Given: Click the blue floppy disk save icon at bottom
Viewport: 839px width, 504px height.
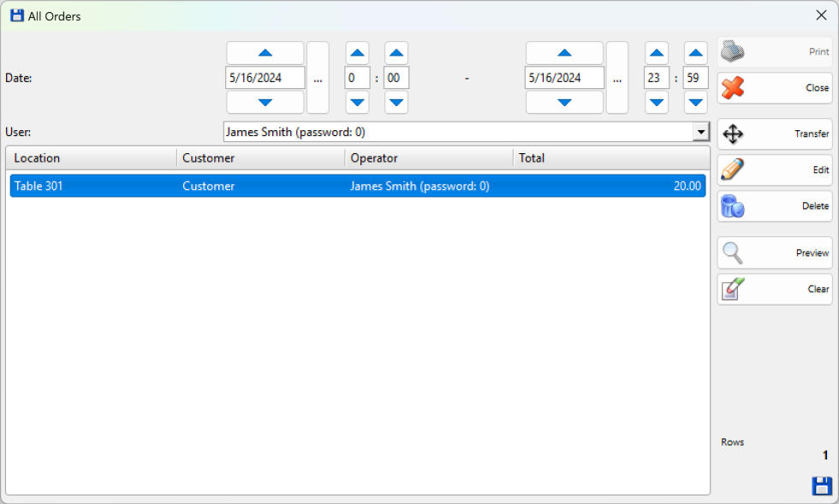Looking at the screenshot, I should pyautogui.click(x=821, y=486).
